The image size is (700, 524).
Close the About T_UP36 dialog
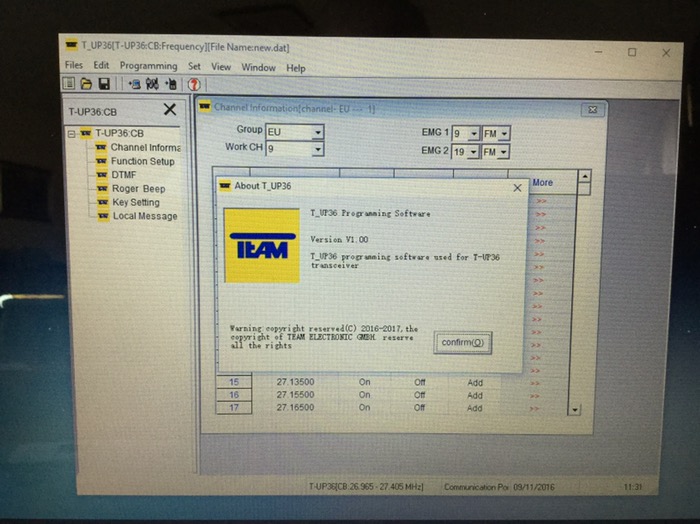pyautogui.click(x=517, y=188)
